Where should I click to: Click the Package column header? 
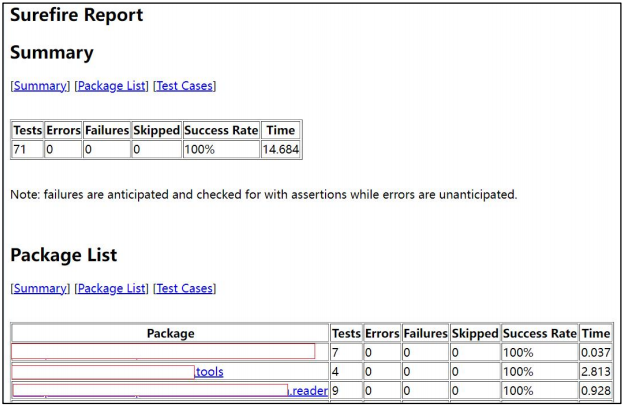point(170,333)
